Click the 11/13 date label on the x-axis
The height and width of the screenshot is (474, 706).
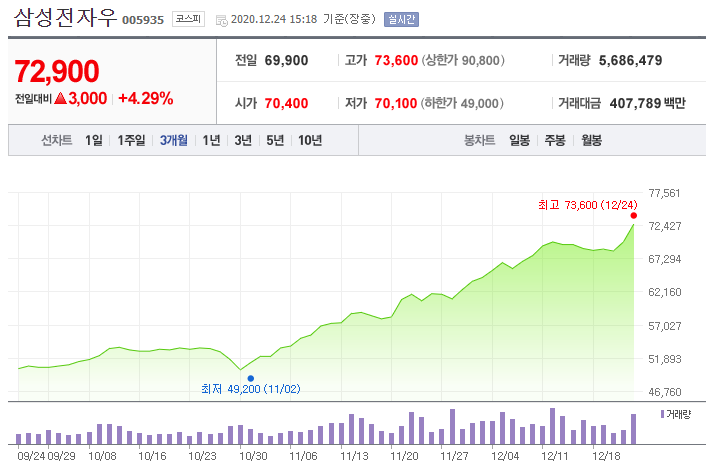pyautogui.click(x=354, y=456)
